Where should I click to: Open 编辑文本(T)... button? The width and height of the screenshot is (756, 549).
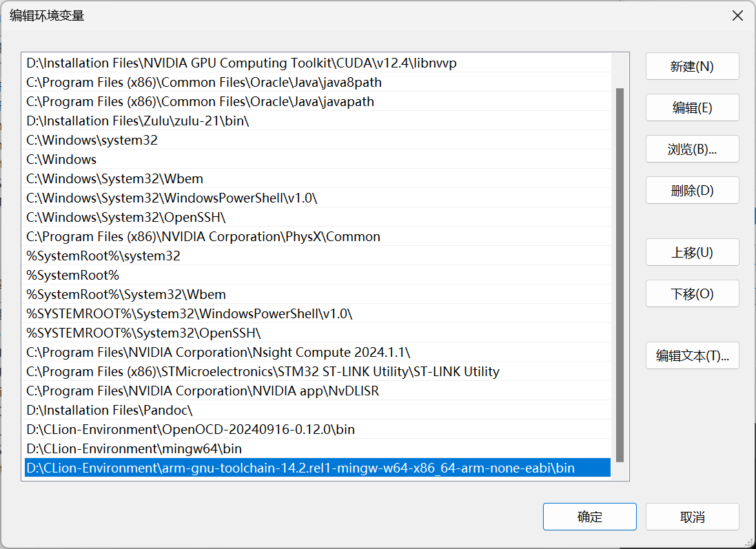coord(692,355)
